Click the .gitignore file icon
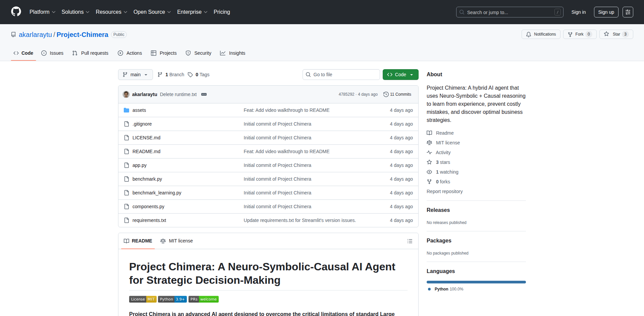The image size is (644, 316). click(126, 124)
